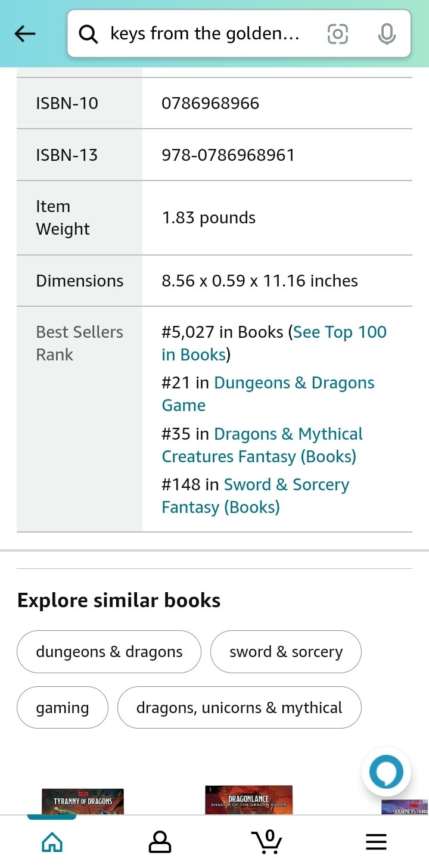This screenshot has width=429, height=868.
Task: Select the 'sword & sorcery' chip
Action: [x=286, y=652]
